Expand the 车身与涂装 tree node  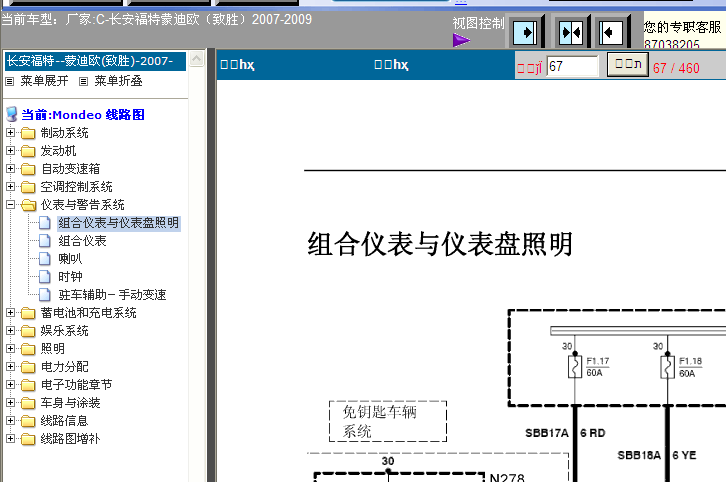pyautogui.click(x=10, y=403)
